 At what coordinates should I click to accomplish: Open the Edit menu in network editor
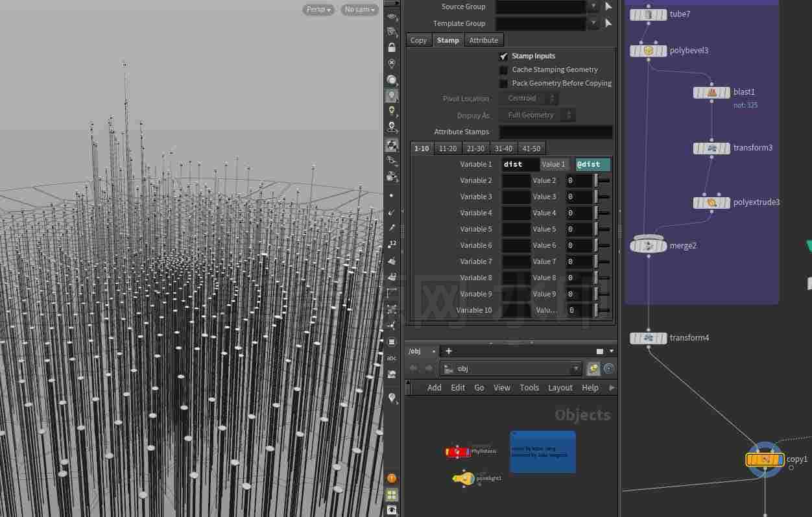tap(458, 387)
